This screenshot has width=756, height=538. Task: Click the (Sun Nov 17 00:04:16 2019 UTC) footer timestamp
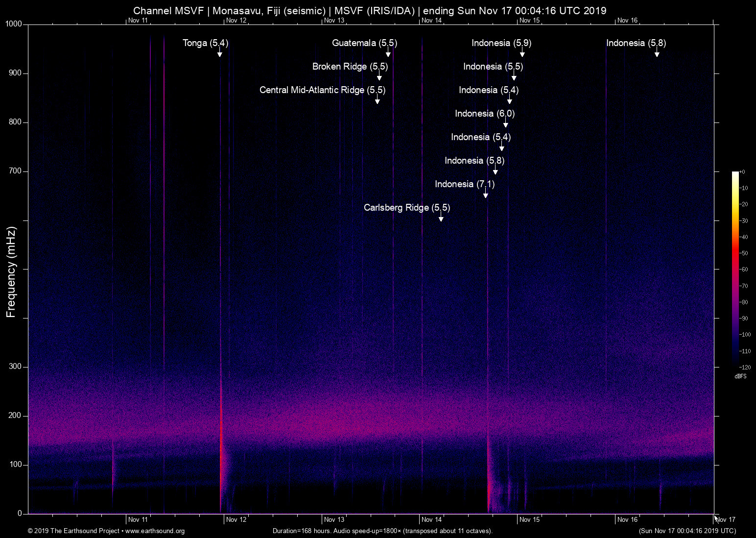pos(687,531)
